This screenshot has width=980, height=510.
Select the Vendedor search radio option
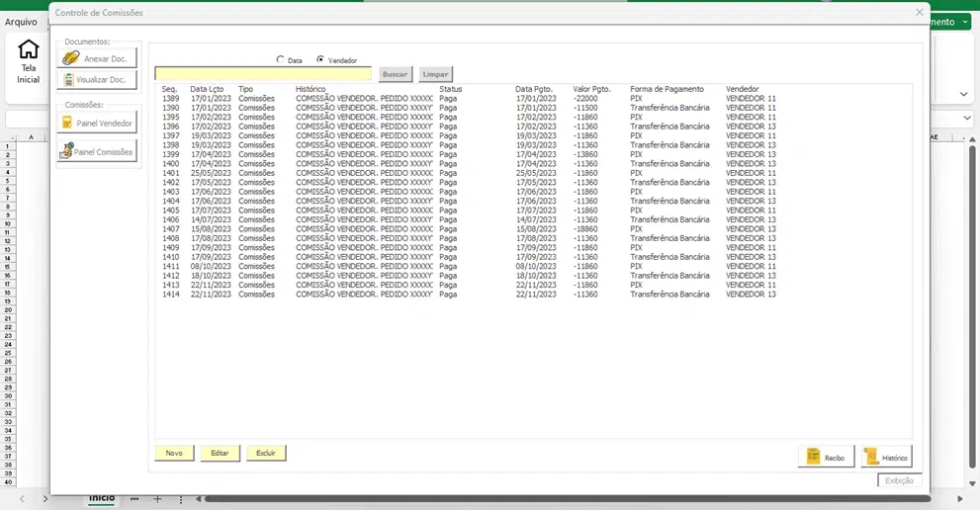click(320, 60)
